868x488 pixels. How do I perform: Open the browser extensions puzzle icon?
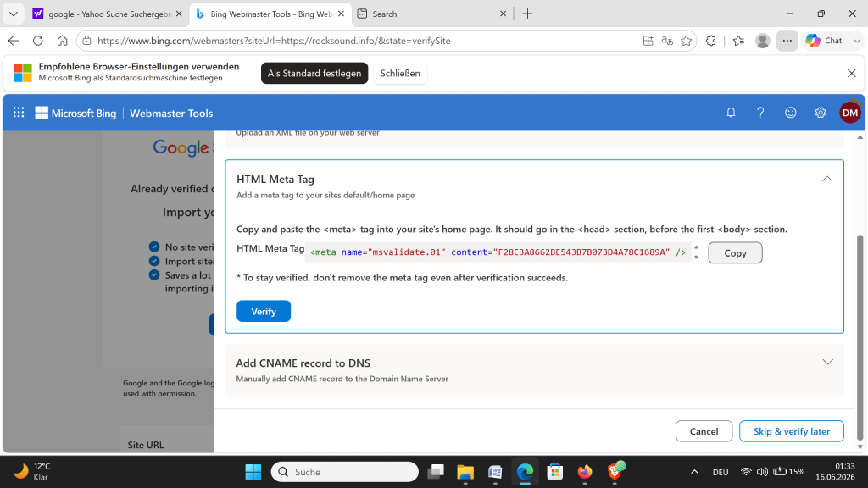pos(711,41)
